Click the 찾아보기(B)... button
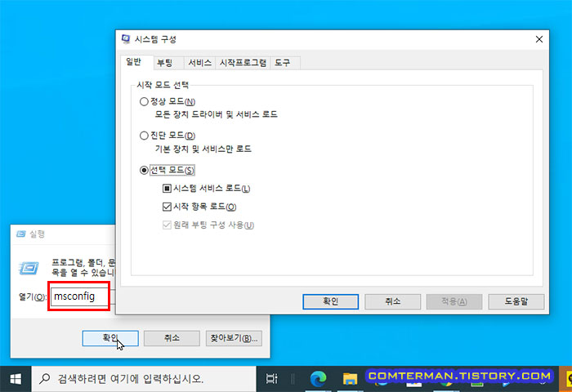This screenshot has width=572, height=392. click(x=234, y=338)
